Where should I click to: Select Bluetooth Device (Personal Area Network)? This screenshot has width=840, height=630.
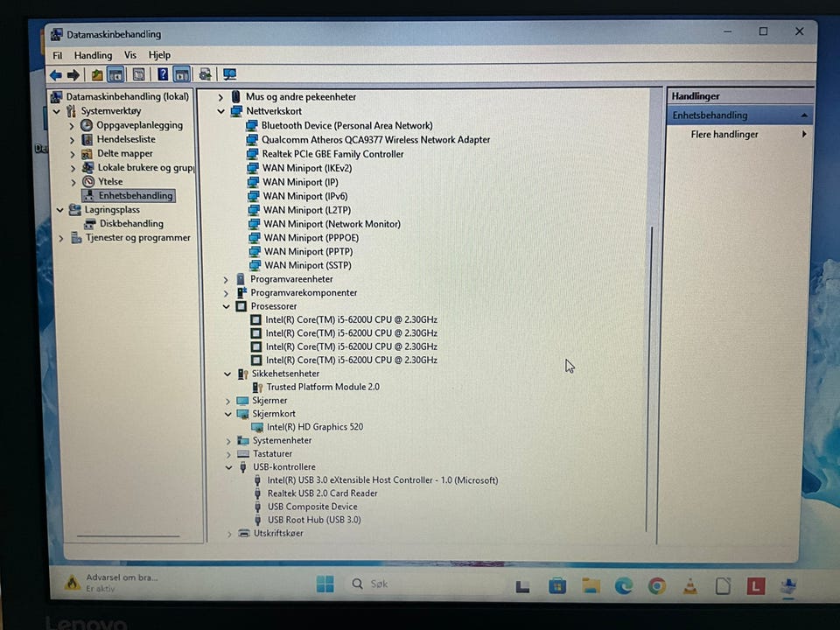click(346, 125)
